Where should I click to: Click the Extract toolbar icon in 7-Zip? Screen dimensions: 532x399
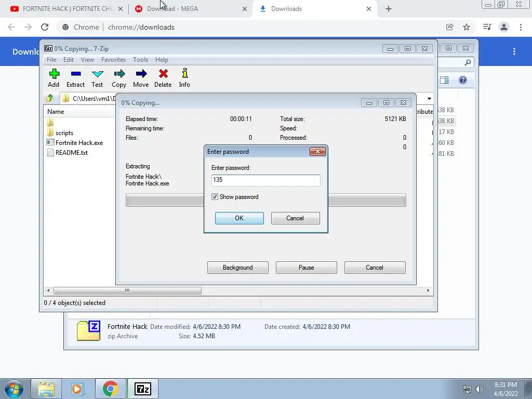(75, 78)
